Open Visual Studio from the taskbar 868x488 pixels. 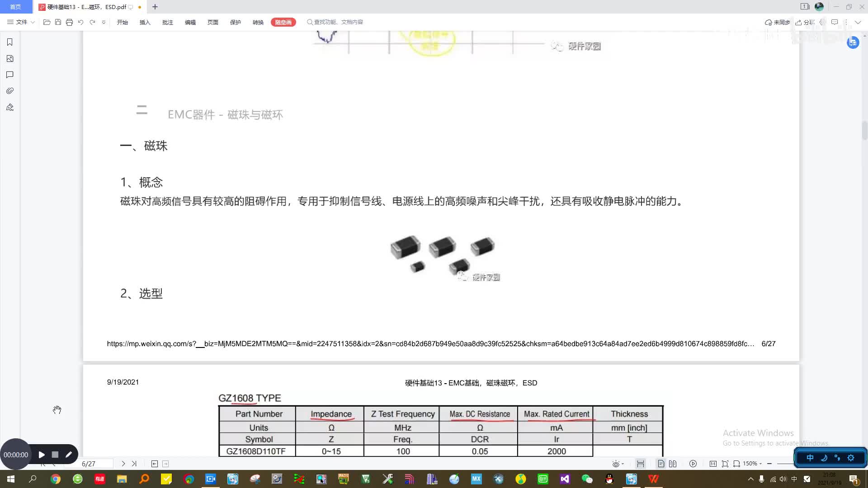click(x=565, y=479)
